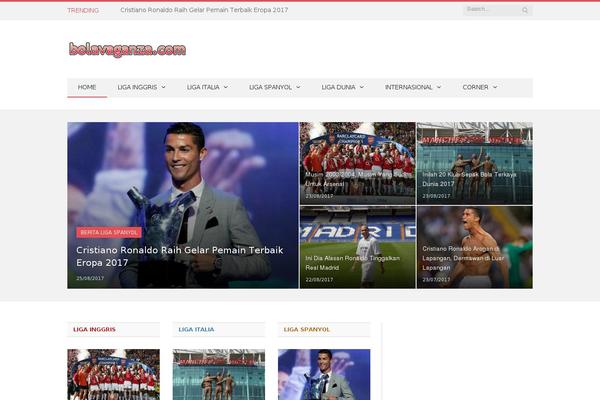Expand the Corner dropdown chevron
Image resolution: width=600 pixels, height=400 pixels.
tap(495, 87)
